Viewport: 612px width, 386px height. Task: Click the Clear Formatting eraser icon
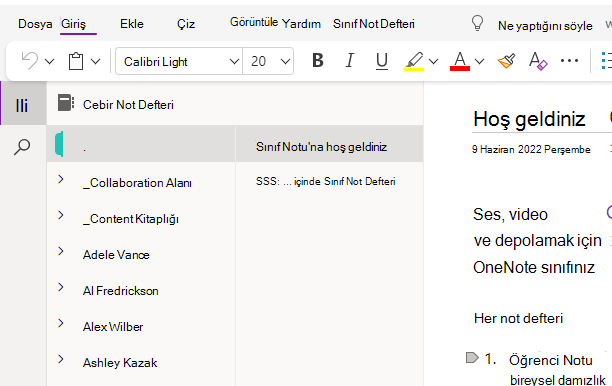(538, 61)
